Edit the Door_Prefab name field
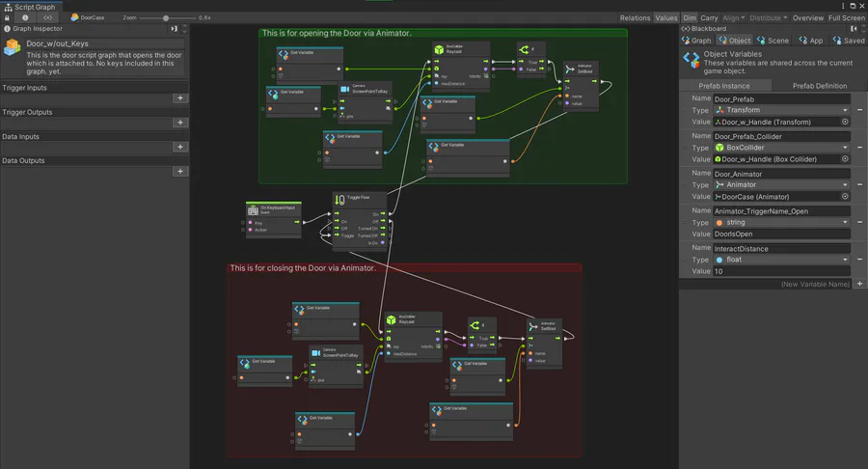This screenshot has width=868, height=469. coord(781,99)
